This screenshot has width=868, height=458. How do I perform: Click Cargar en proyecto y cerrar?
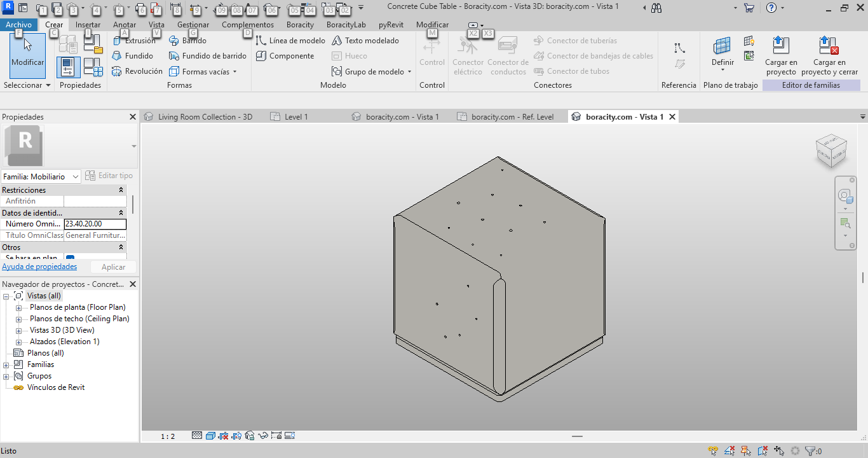coord(829,56)
